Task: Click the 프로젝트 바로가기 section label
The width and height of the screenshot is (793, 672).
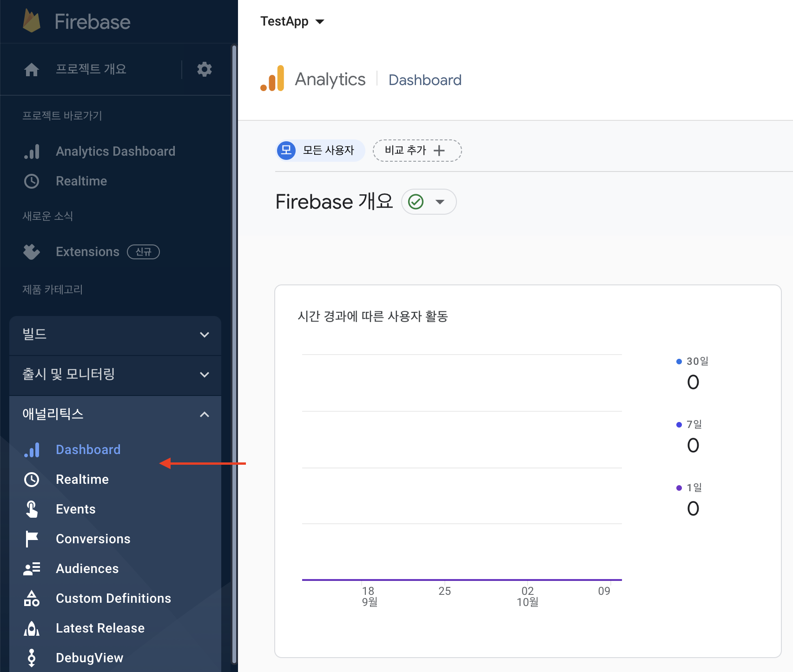Action: [x=62, y=116]
